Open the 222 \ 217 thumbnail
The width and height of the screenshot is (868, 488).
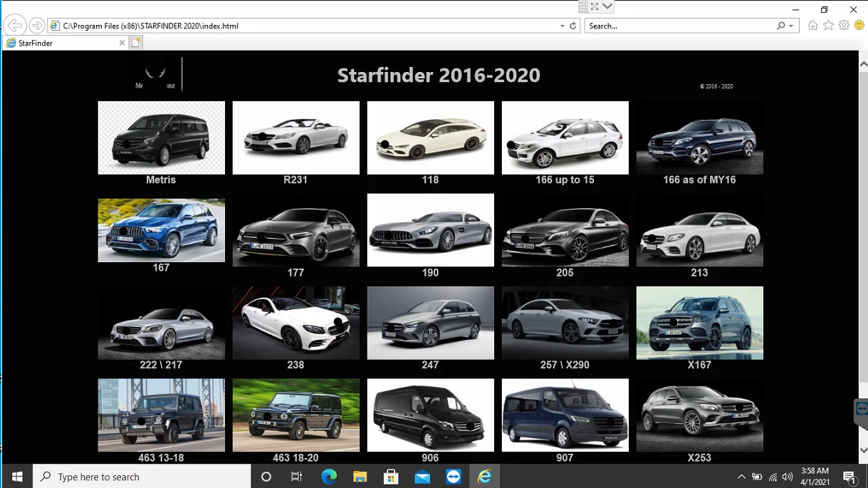click(161, 323)
